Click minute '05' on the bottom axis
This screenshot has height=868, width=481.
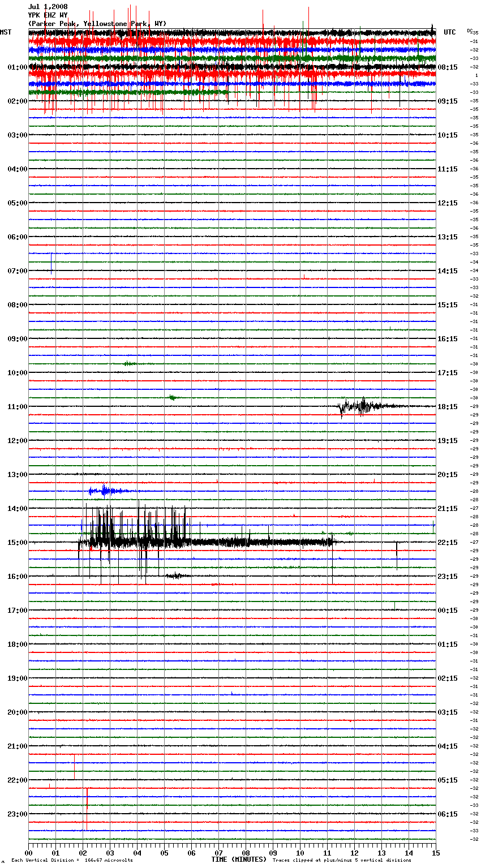pyautogui.click(x=164, y=853)
